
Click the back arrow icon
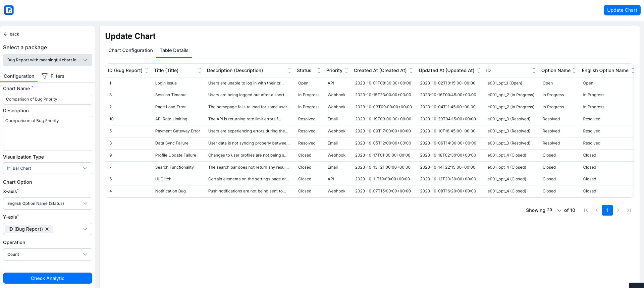pyautogui.click(x=6, y=34)
